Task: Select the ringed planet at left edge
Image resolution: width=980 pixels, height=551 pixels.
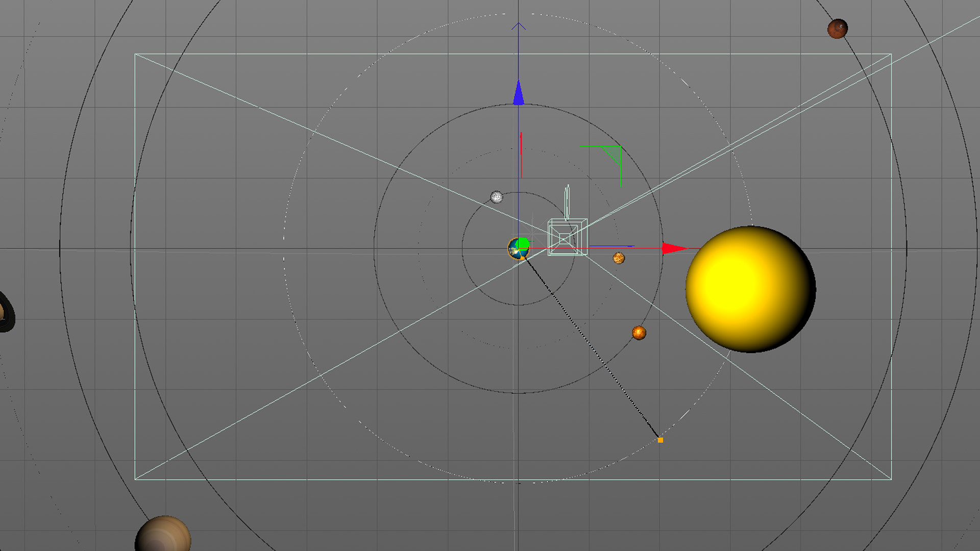Action: (6, 312)
